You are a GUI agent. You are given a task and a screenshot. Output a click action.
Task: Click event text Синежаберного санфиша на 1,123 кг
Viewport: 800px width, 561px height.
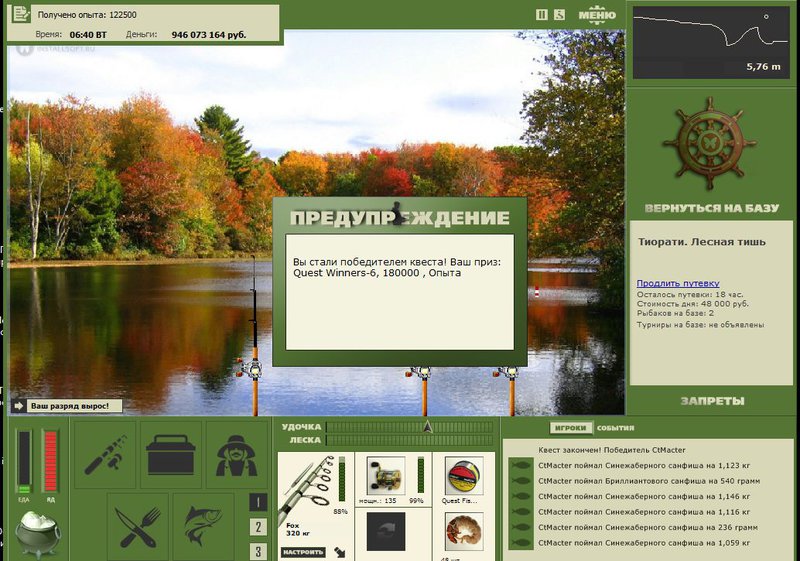click(x=678, y=465)
